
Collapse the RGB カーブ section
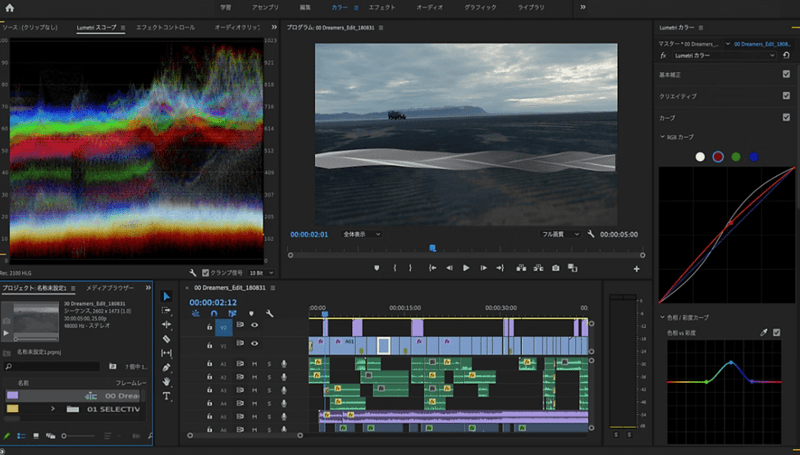pos(662,136)
